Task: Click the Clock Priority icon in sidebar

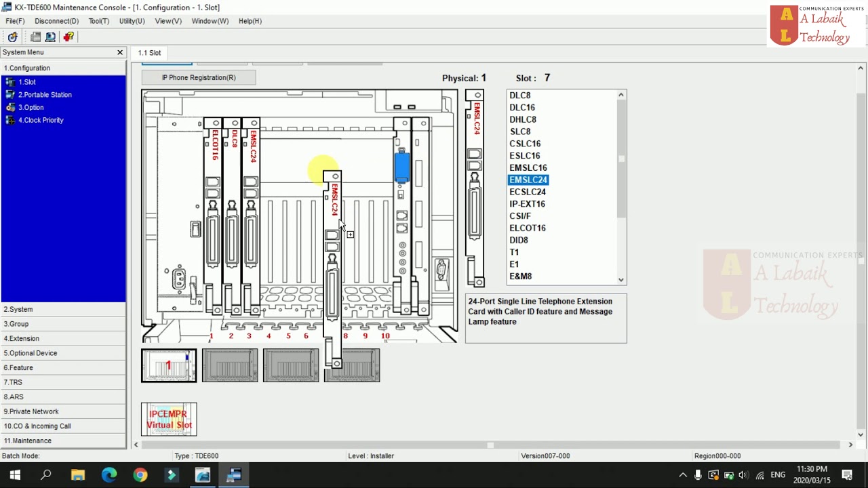Action: (10, 120)
